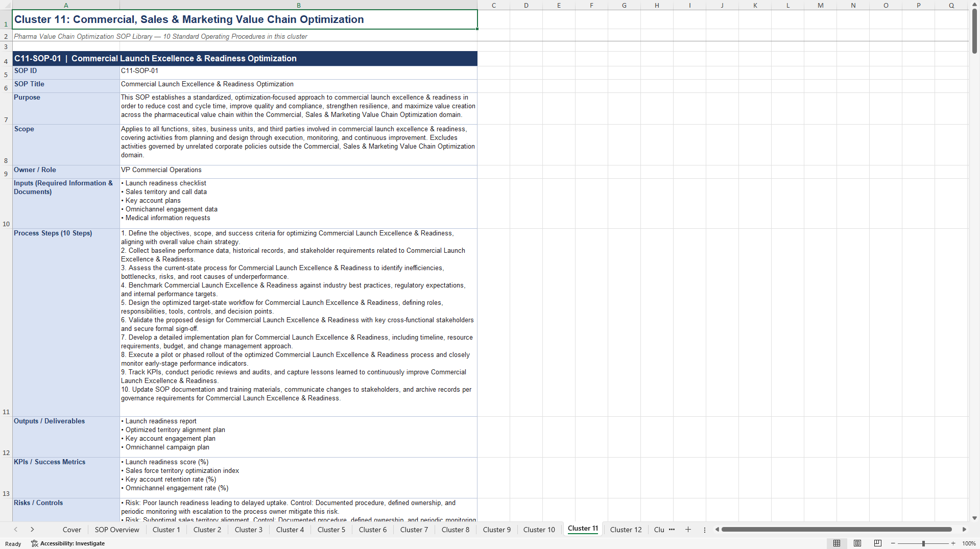Select row 1 header
Viewport: 980px width, 549px height.
click(6, 19)
